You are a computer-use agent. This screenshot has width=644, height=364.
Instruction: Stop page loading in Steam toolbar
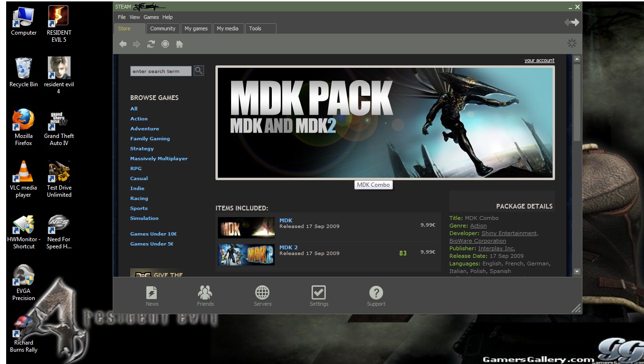pos(165,44)
